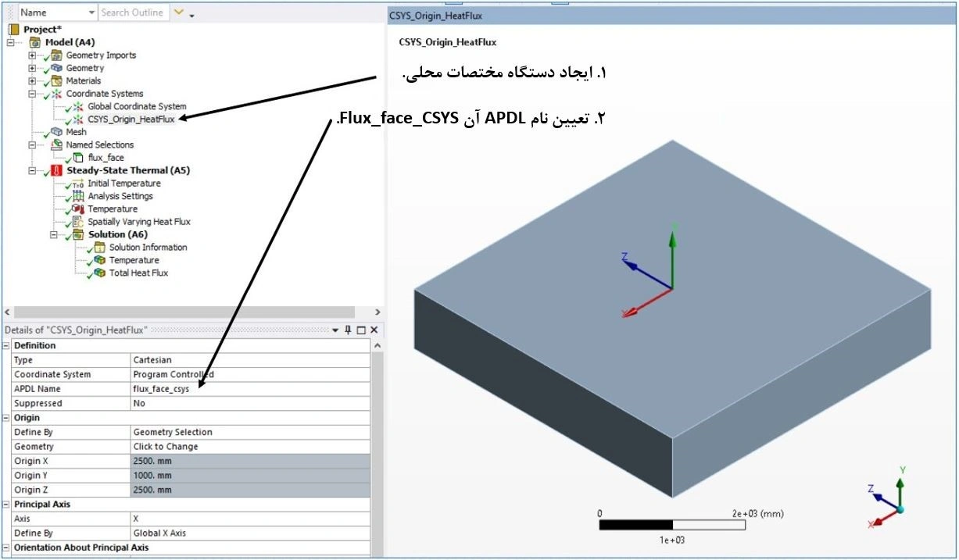Click the APDL Name value flux_face_csys
Image resolution: width=959 pixels, height=560 pixels.
tap(250, 389)
